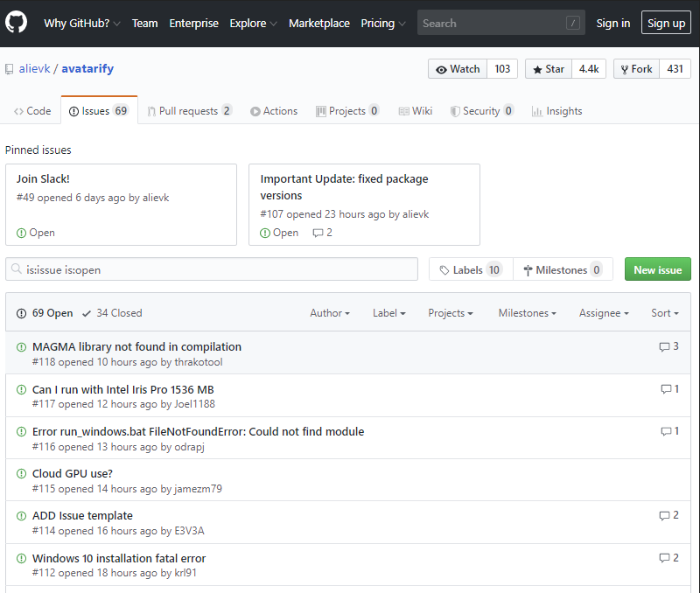Click the comment icon on MAGMA library issue
The width and height of the screenshot is (700, 593).
[664, 347]
